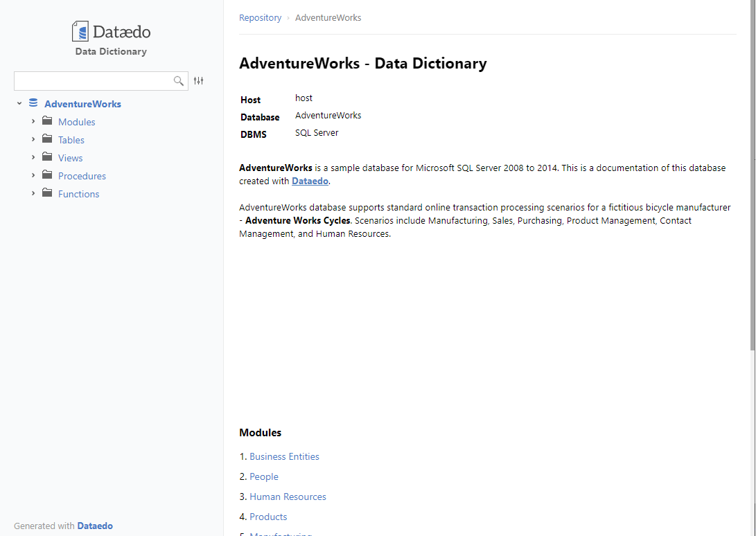Click the Tables folder icon
Image resolution: width=756 pixels, height=536 pixels.
click(x=47, y=139)
